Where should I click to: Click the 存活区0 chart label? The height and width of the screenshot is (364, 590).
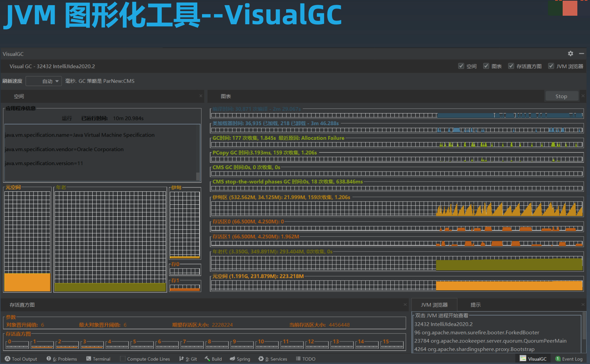pos(248,222)
